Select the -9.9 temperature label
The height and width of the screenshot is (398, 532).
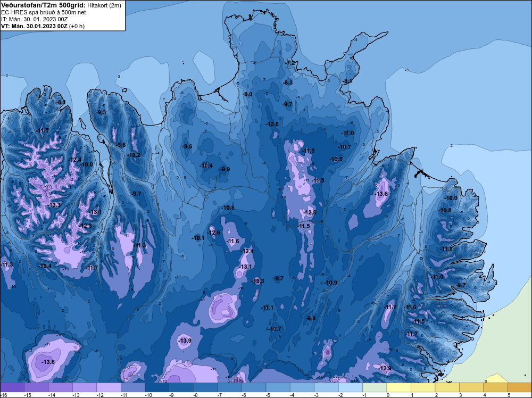(x=225, y=169)
